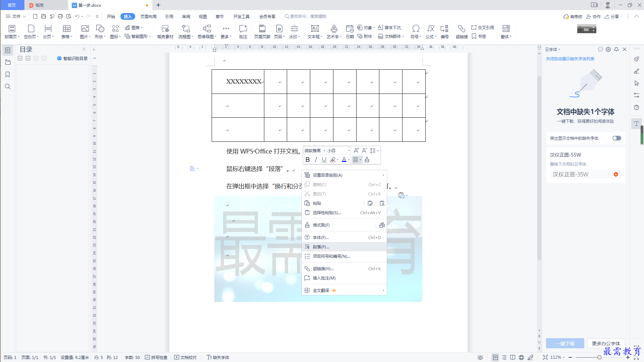Pin the 云字体 panel
This screenshot has width=644, height=362.
(616, 49)
